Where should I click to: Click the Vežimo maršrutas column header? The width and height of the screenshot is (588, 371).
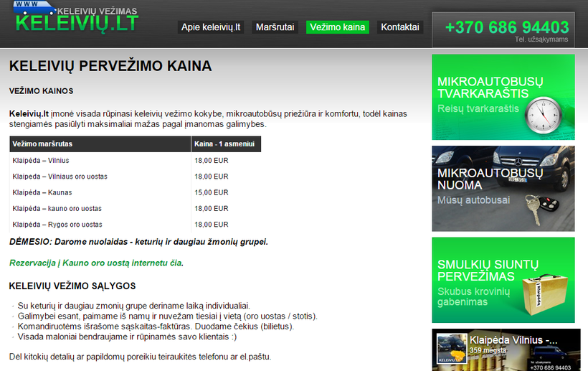[100, 144]
